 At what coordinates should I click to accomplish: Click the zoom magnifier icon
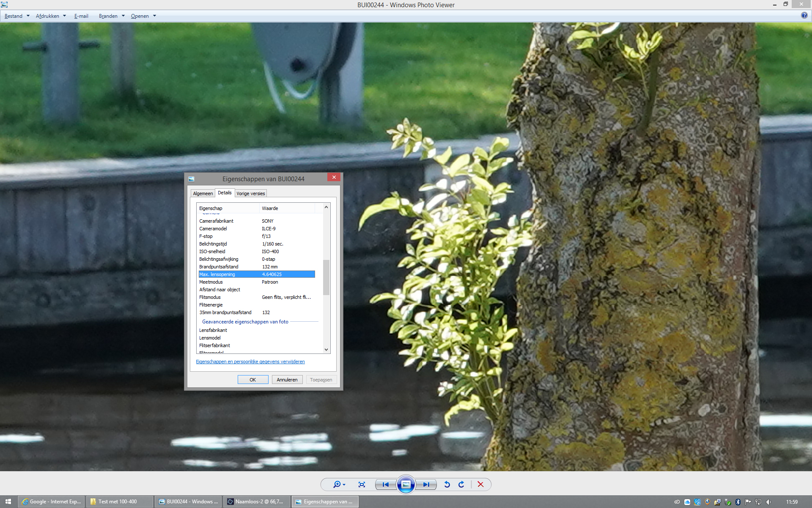[x=337, y=484]
